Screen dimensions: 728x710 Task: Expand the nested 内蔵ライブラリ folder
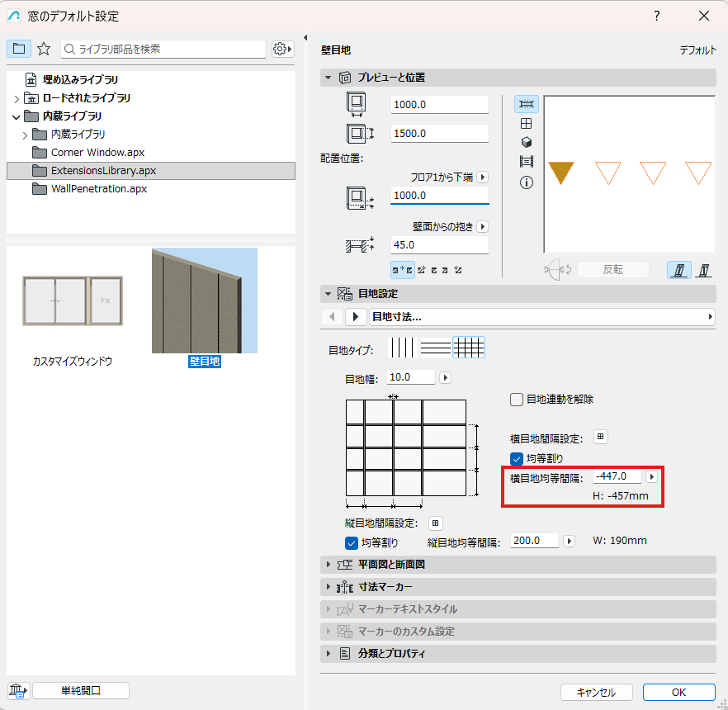(25, 135)
